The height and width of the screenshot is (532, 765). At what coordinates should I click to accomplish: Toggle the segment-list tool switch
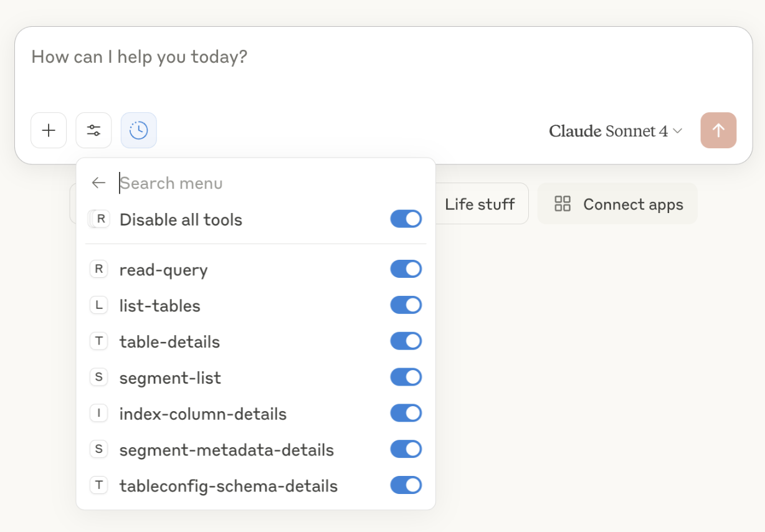tap(406, 378)
